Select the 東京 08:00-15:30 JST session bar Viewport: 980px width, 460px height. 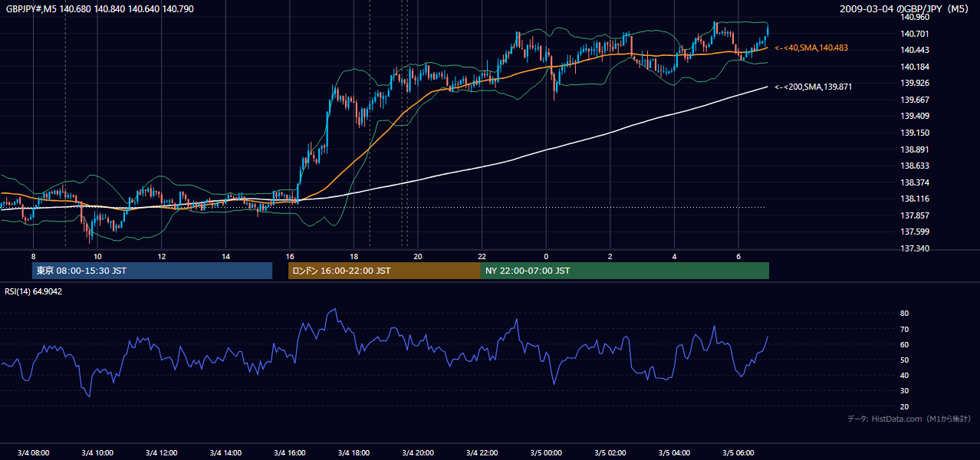[x=152, y=271]
